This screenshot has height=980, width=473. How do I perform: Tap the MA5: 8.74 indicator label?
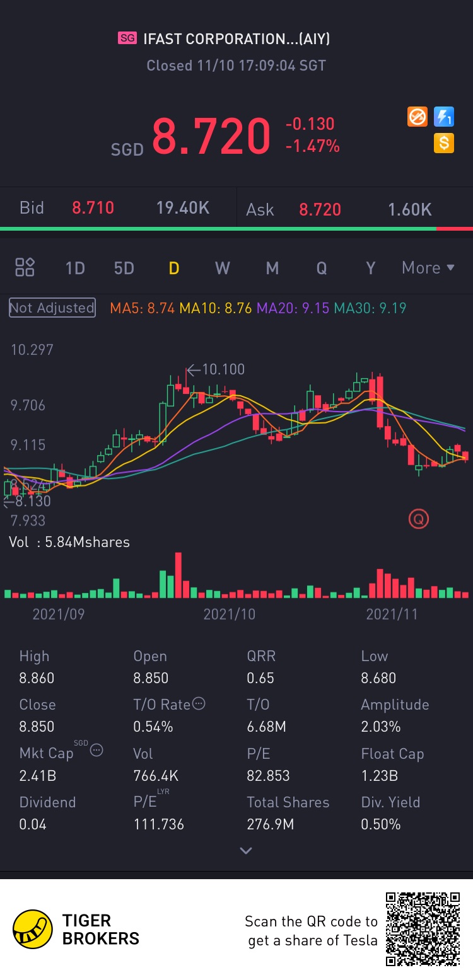[143, 308]
